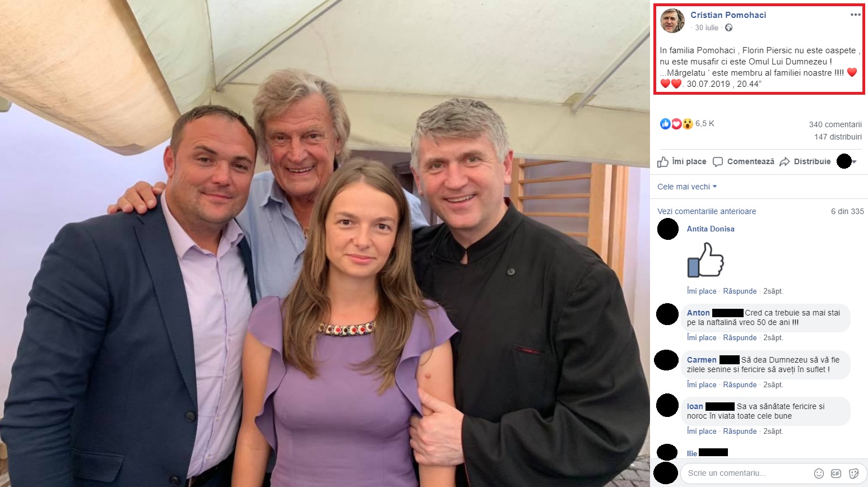Click Răspunde under Antita Donisa's comment
868x487 pixels.
740,291
